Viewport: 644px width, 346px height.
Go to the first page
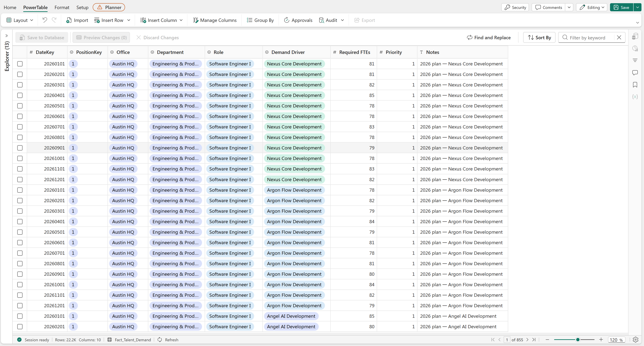pyautogui.click(x=493, y=339)
